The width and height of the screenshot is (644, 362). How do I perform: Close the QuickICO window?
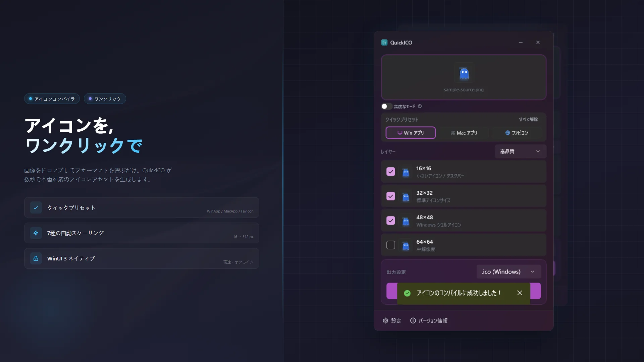pyautogui.click(x=538, y=43)
